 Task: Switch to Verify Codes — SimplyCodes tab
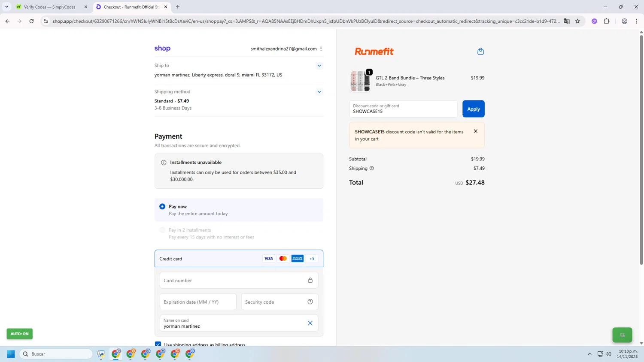tap(49, 7)
